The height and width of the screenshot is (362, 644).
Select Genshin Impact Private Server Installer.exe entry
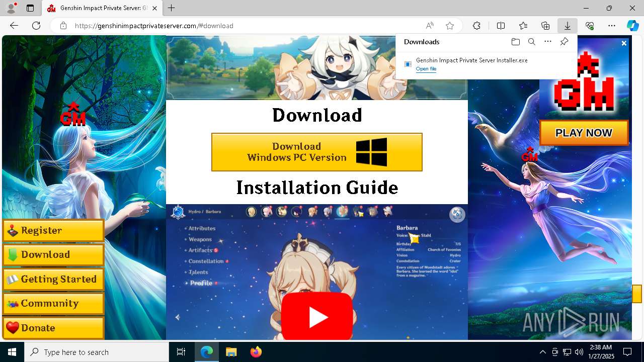[486, 64]
